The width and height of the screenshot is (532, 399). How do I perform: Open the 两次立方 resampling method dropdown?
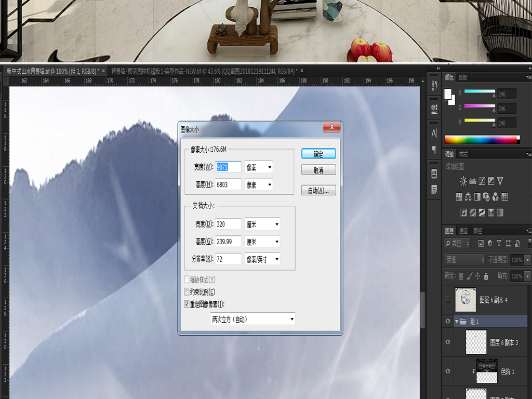click(252, 319)
